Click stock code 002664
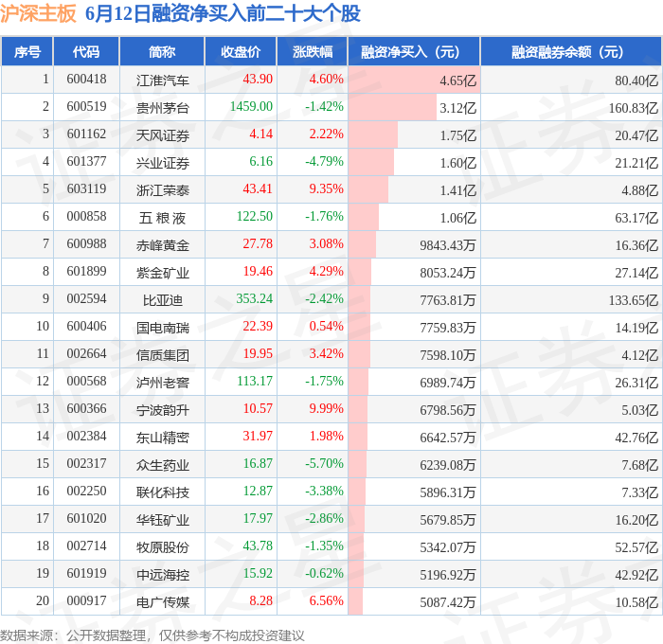Image resolution: width=663 pixels, height=644 pixels. tap(86, 354)
